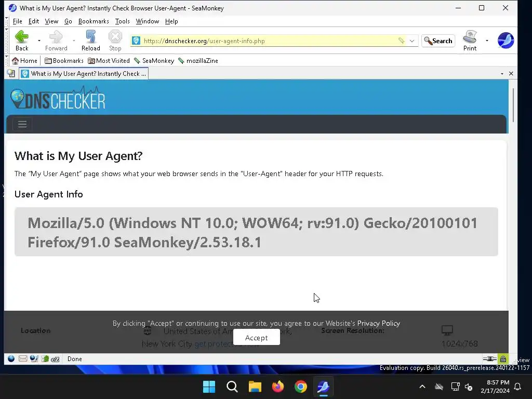This screenshot has height=399, width=532.
Task: Click the Stop loading button
Action: coord(115,41)
